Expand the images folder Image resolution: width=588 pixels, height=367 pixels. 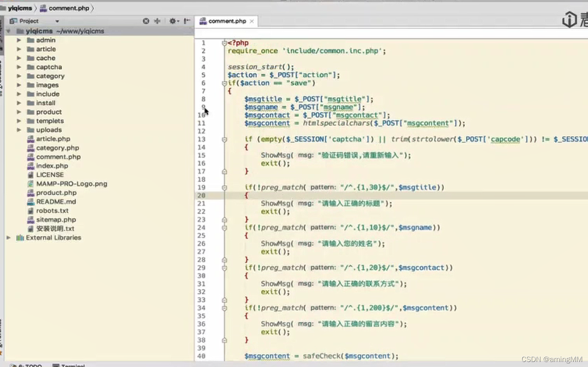(19, 85)
